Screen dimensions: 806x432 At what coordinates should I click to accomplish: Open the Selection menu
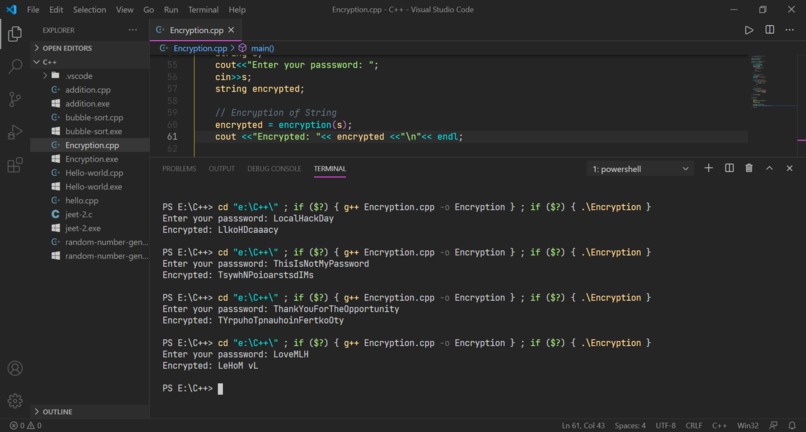pos(89,10)
